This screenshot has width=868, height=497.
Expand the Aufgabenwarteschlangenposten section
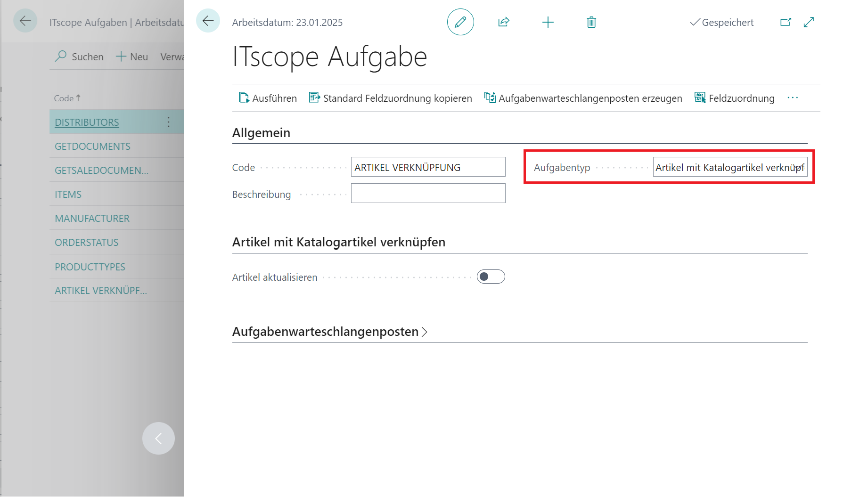tap(425, 332)
